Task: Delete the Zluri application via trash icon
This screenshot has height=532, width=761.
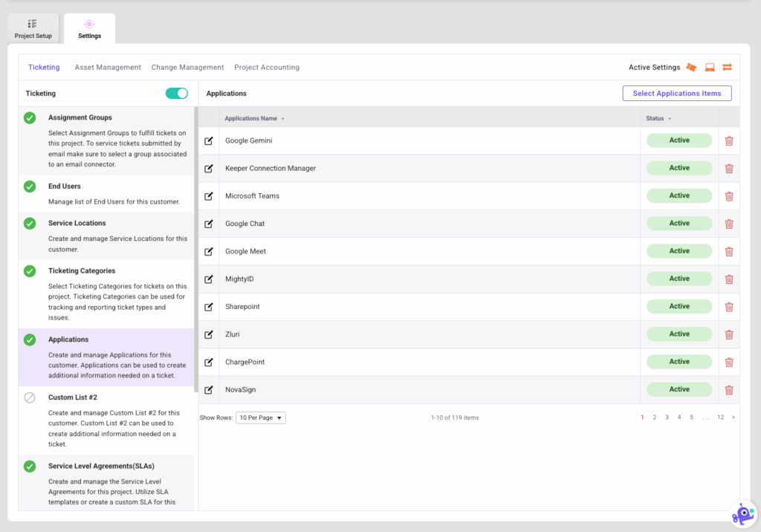Action: pos(729,334)
